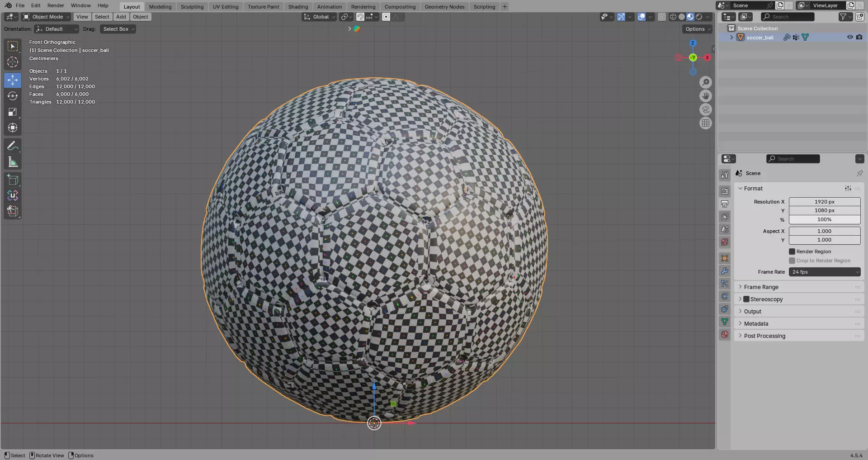Open the Render menu
Screen dimensions: 868x460
56,5
